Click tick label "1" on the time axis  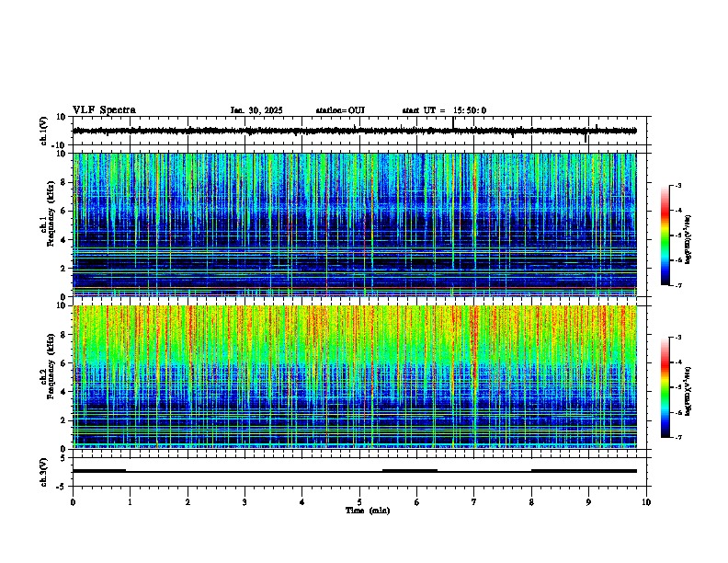coord(130,502)
